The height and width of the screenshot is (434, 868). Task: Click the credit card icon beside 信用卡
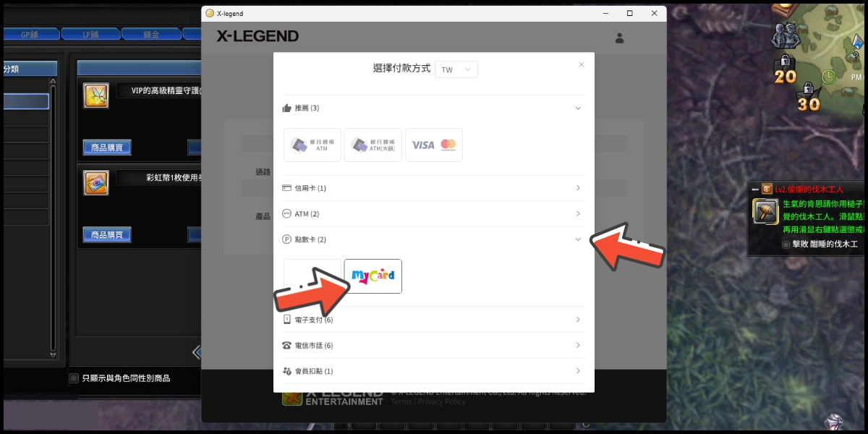tap(287, 188)
